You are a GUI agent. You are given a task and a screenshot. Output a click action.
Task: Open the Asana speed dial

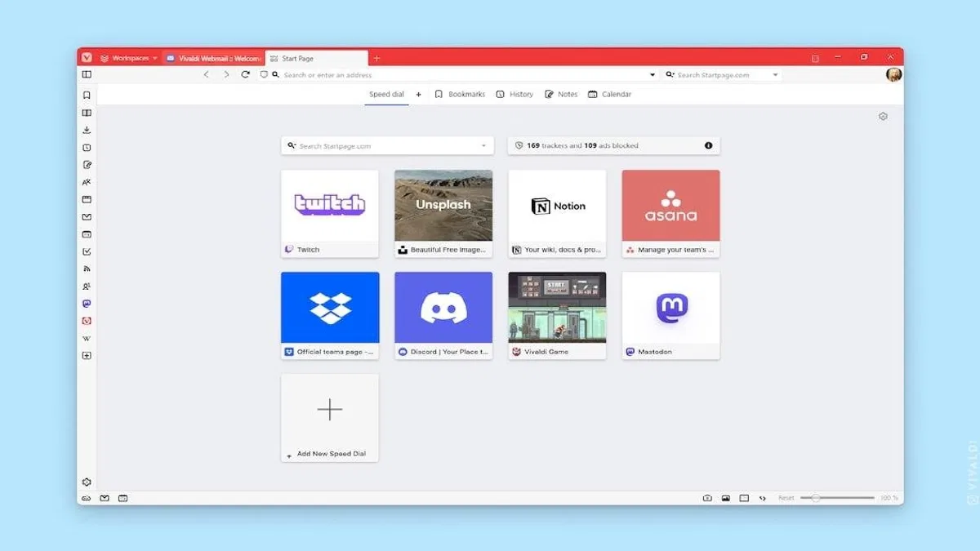(x=670, y=213)
